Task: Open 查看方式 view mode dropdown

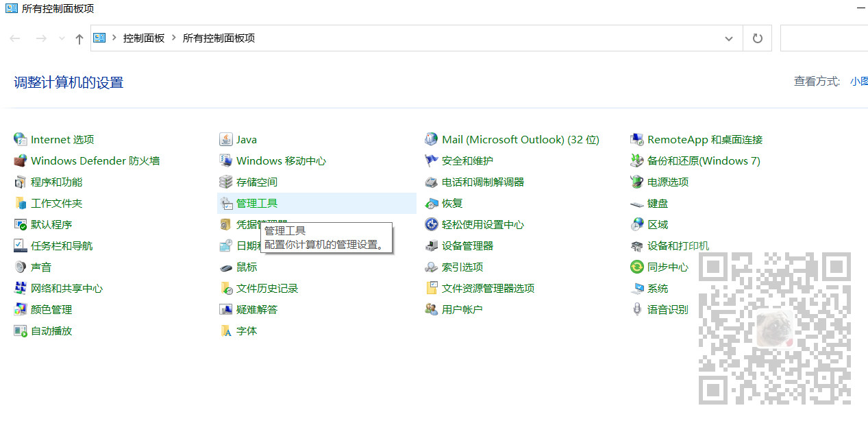Action: [859, 81]
